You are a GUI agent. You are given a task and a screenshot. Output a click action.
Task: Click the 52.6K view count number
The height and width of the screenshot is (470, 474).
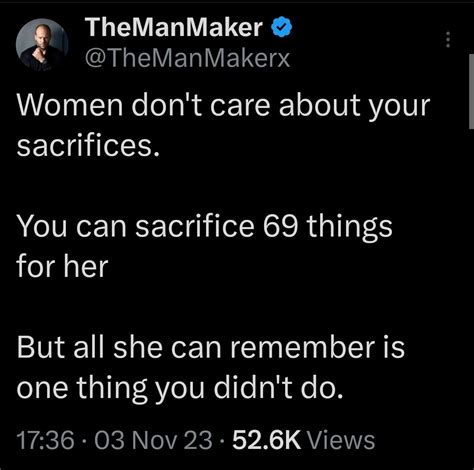click(267, 440)
